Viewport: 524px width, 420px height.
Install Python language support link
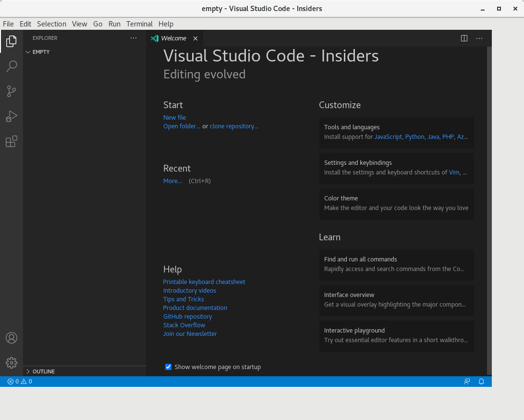(x=414, y=137)
